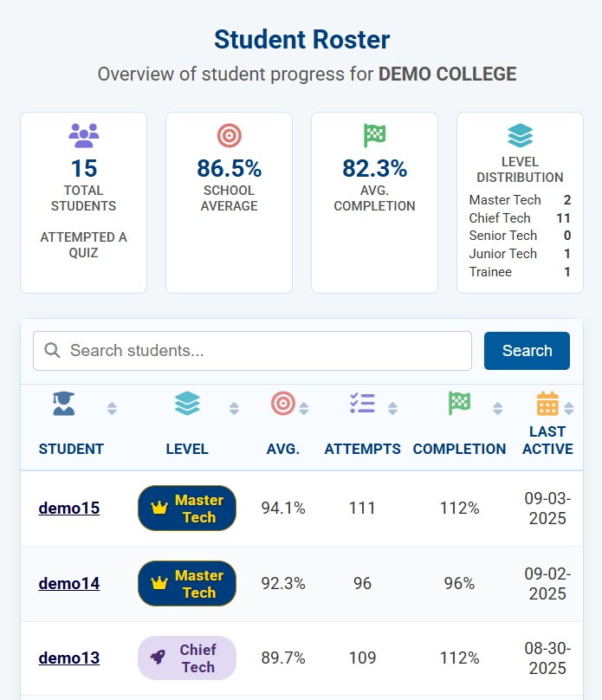
Task: Open the demo13 student link
Action: click(68, 658)
